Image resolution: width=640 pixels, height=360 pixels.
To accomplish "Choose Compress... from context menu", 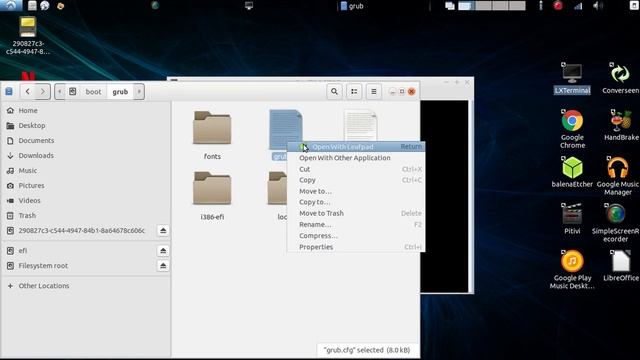I will [356, 236].
